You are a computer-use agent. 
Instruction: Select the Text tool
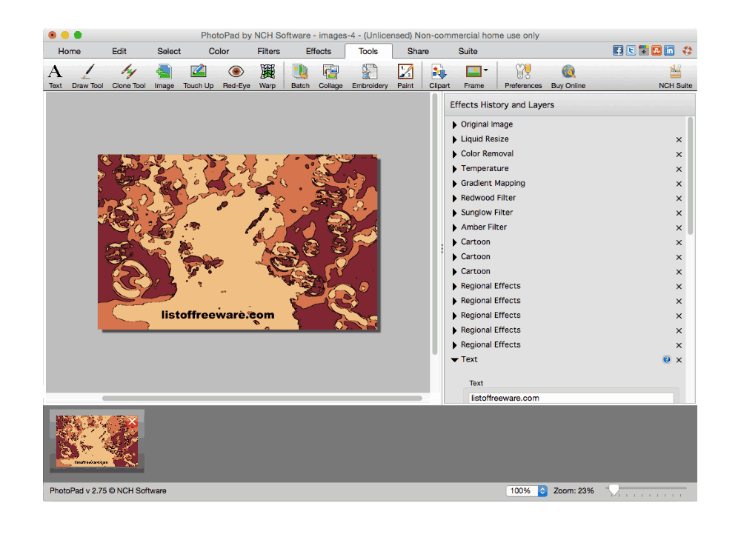pyautogui.click(x=56, y=76)
